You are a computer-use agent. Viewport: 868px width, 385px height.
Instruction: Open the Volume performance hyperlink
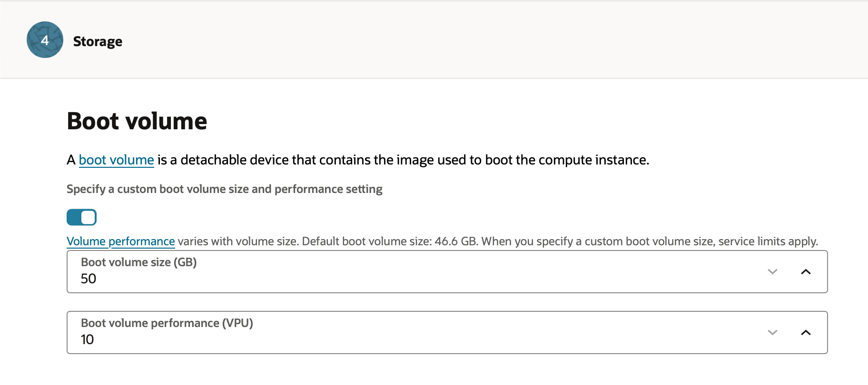tap(120, 241)
